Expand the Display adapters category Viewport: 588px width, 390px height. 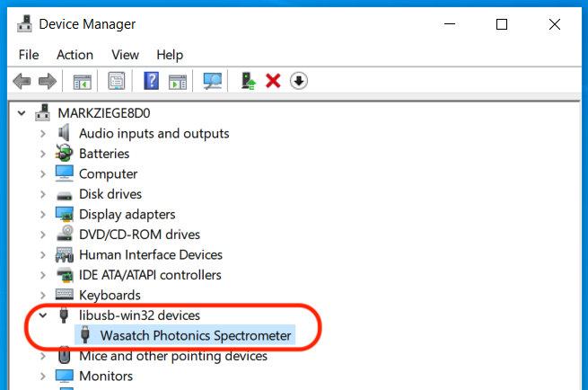(42, 215)
